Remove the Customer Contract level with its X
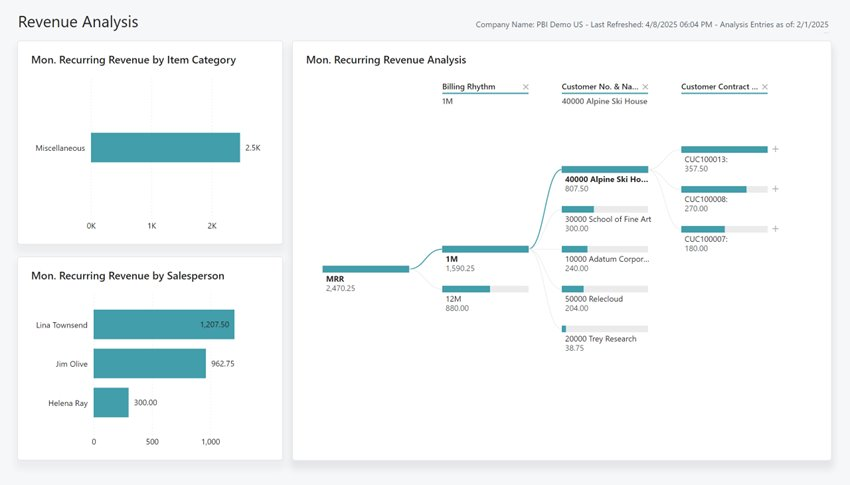The width and height of the screenshot is (850, 485). tap(765, 87)
